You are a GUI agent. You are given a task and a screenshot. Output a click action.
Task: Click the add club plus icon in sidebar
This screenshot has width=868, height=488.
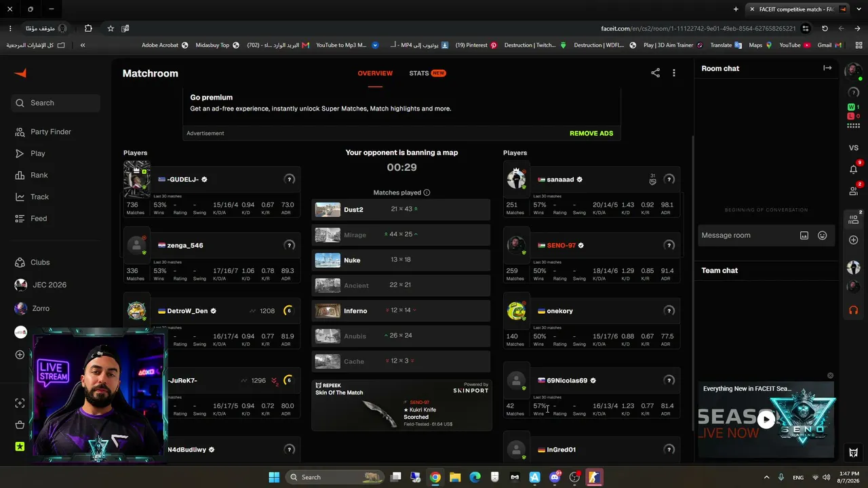tap(20, 354)
